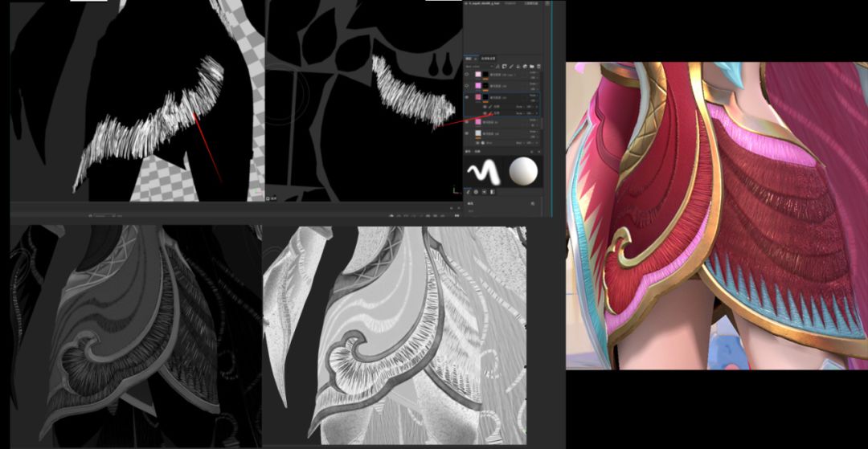Image resolution: width=868 pixels, height=449 pixels.
Task: Open the smart material icon in layers toolbar
Action: pyautogui.click(x=525, y=67)
